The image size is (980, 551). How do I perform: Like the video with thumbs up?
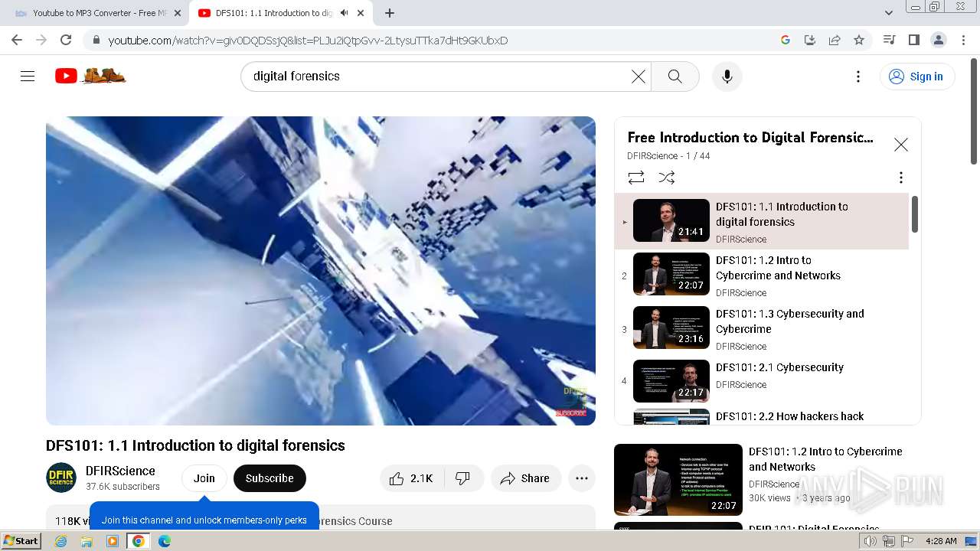point(411,478)
